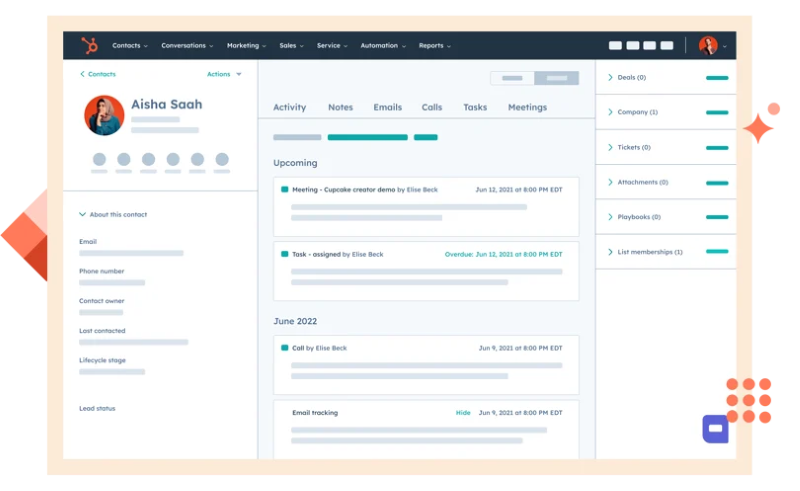Click the last round action icon under contact name
The width and height of the screenshot is (800, 491).
[222, 159]
